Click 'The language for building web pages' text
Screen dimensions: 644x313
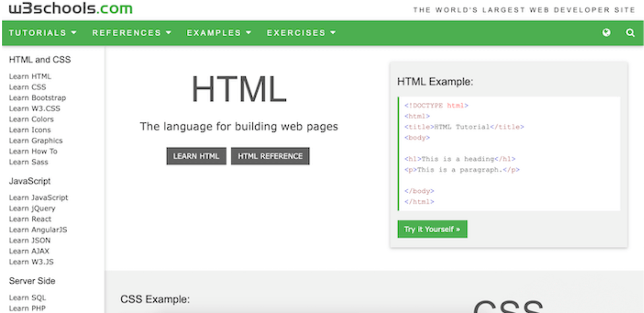pos(239,127)
